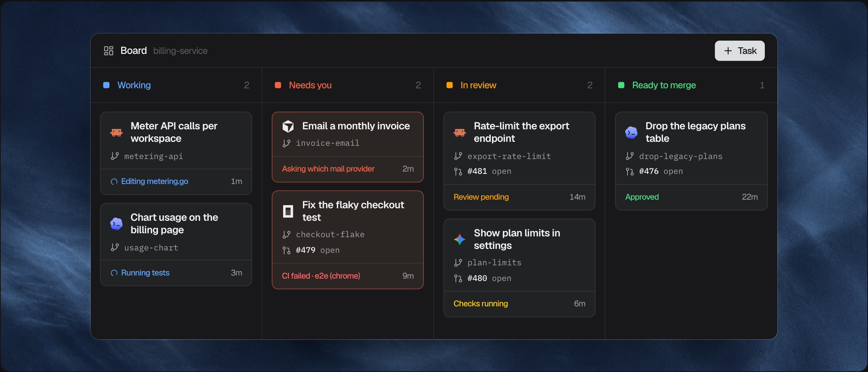Click the spinner icon beside Running tests
The image size is (868, 372).
pos(114,273)
